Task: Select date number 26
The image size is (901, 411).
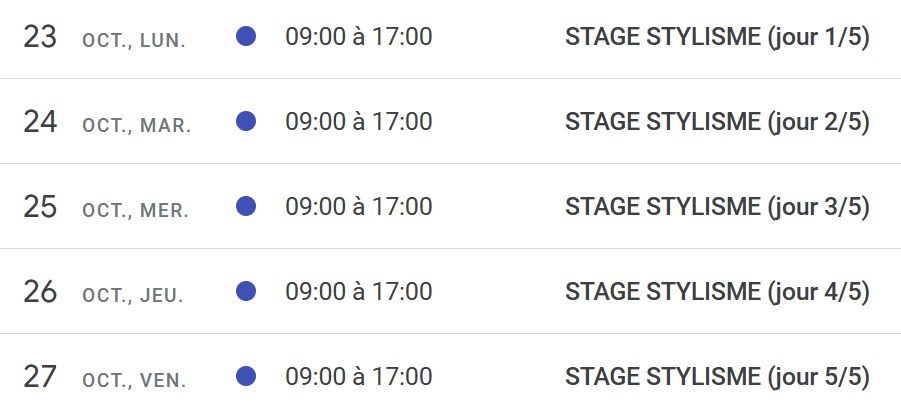Action: [40, 292]
